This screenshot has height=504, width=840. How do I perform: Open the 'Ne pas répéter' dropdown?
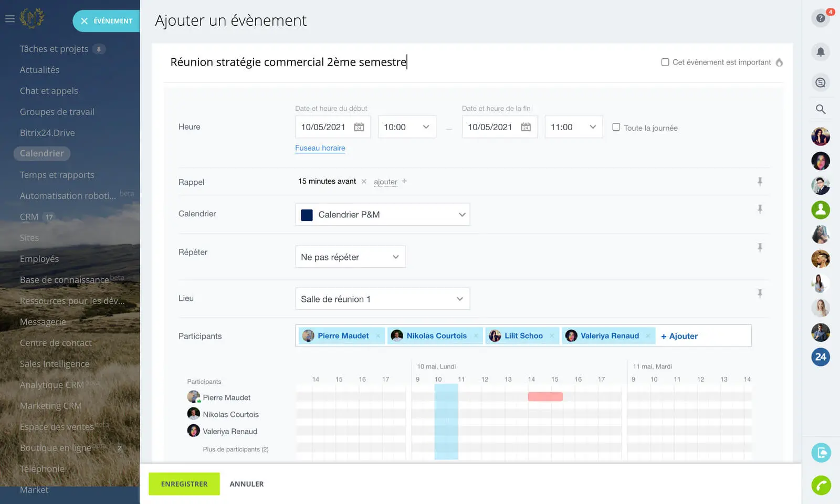tap(350, 257)
